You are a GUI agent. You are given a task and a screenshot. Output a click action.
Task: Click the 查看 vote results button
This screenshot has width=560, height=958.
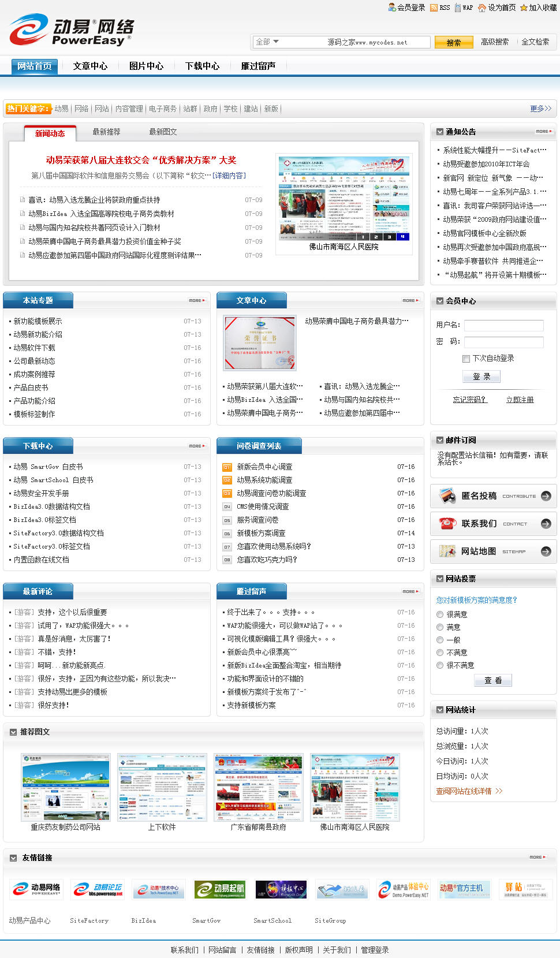pyautogui.click(x=492, y=680)
